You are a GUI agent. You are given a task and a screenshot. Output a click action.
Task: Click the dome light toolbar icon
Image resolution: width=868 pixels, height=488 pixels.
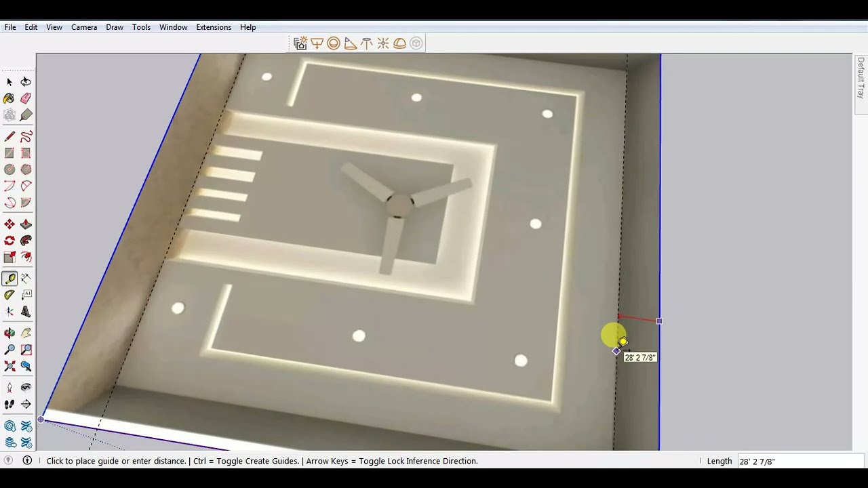pyautogui.click(x=399, y=43)
